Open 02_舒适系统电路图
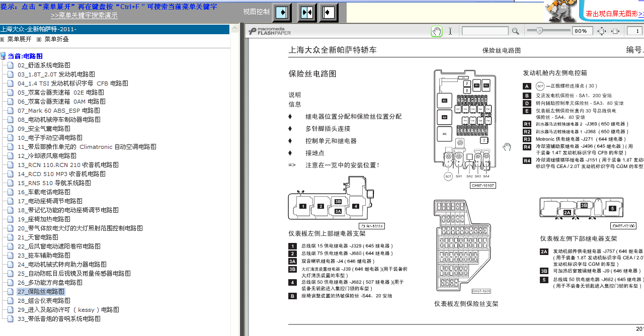Viewport: 644px width, 336px height. 44,65
